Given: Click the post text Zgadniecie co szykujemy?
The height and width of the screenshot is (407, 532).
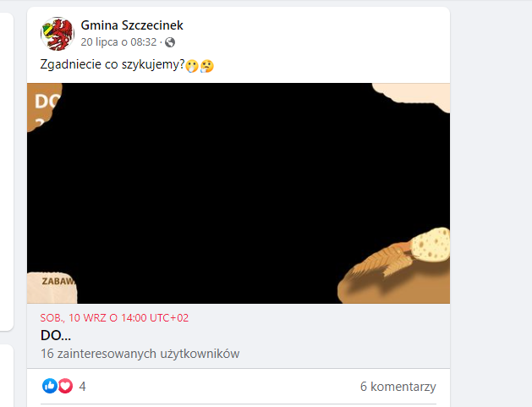Looking at the screenshot, I should click(112, 64).
